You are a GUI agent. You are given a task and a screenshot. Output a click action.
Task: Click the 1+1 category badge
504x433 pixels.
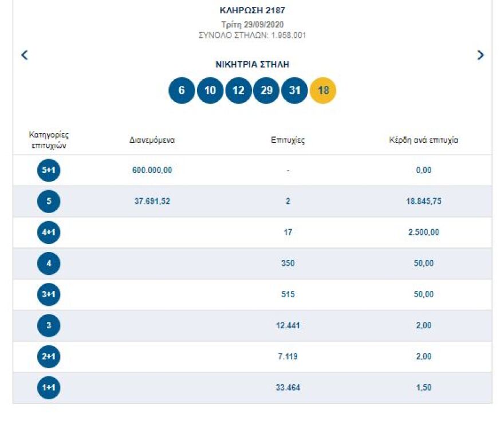tap(49, 388)
